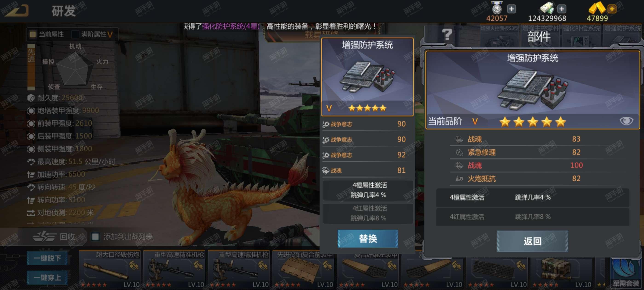
Task: Select the 满阶属性 checkbox
Action: click(x=75, y=34)
